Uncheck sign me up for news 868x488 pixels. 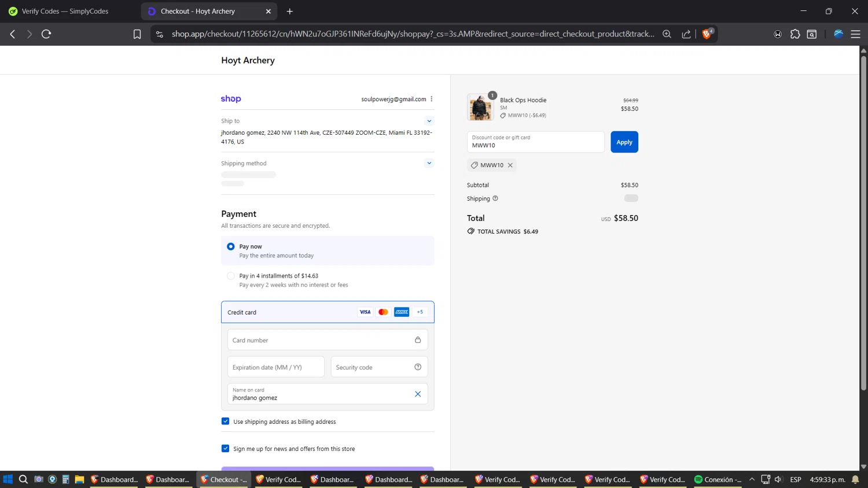(x=226, y=449)
